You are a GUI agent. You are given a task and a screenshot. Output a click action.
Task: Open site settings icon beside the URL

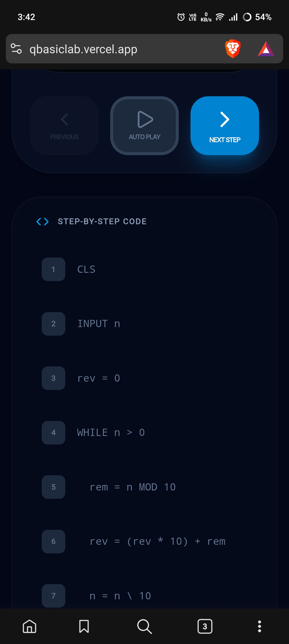16,49
